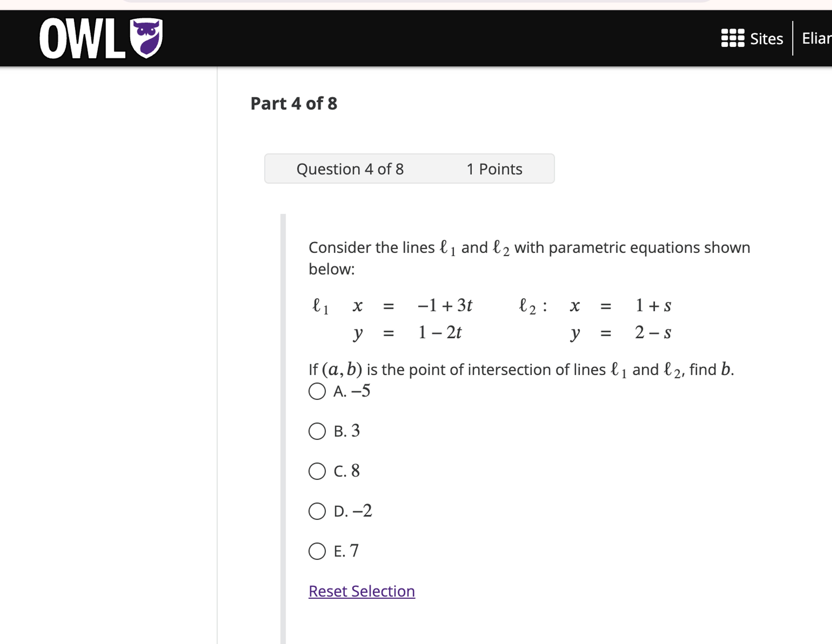The height and width of the screenshot is (644, 832).
Task: Choose answer B. 3
Action: pyautogui.click(x=317, y=431)
